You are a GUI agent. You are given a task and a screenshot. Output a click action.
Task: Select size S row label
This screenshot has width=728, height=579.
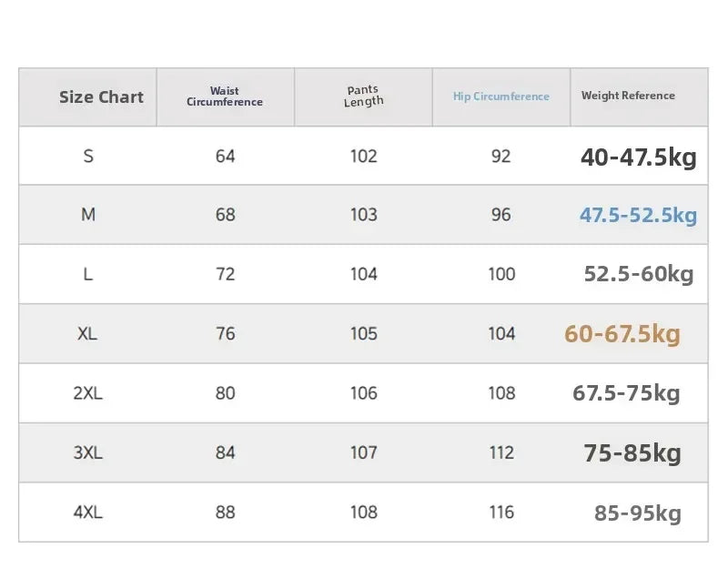pyautogui.click(x=88, y=156)
